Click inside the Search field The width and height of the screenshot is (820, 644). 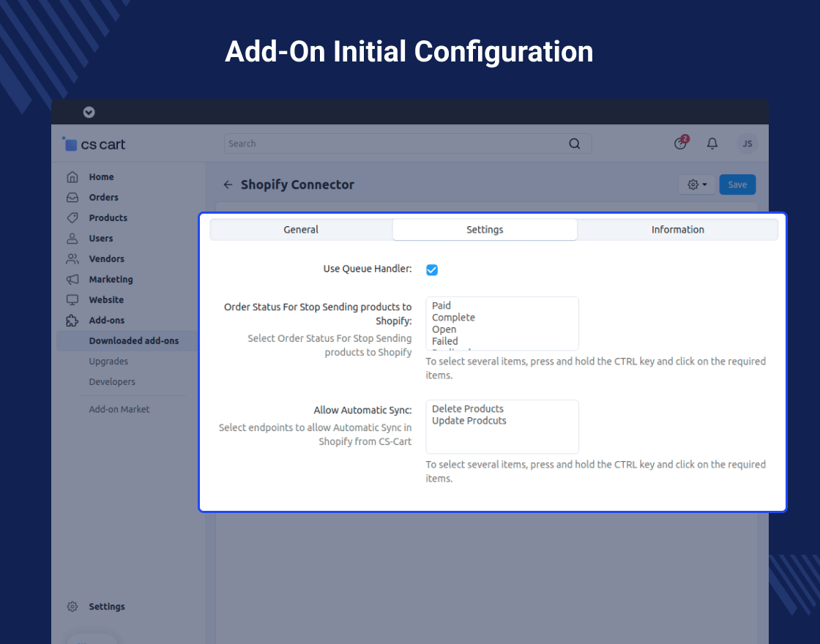coord(395,144)
